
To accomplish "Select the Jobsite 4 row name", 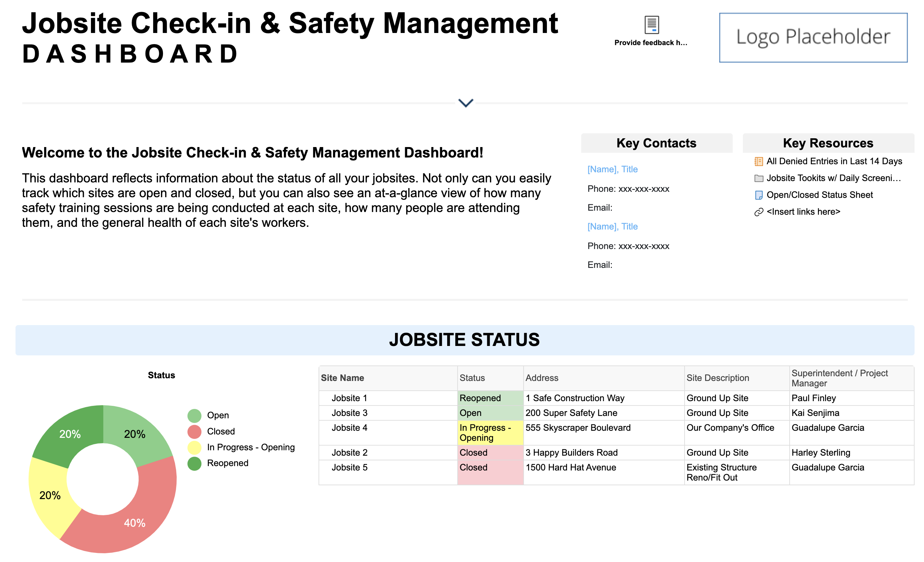I will (x=349, y=427).
